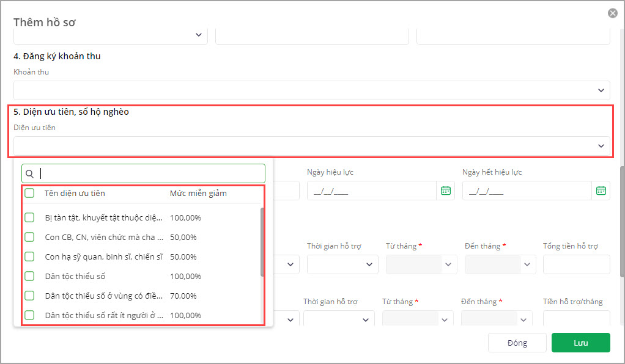The width and height of the screenshot is (625, 364).
Task: Select the Bị tàn tật, khuyết tật checkbox
Action: (29, 217)
